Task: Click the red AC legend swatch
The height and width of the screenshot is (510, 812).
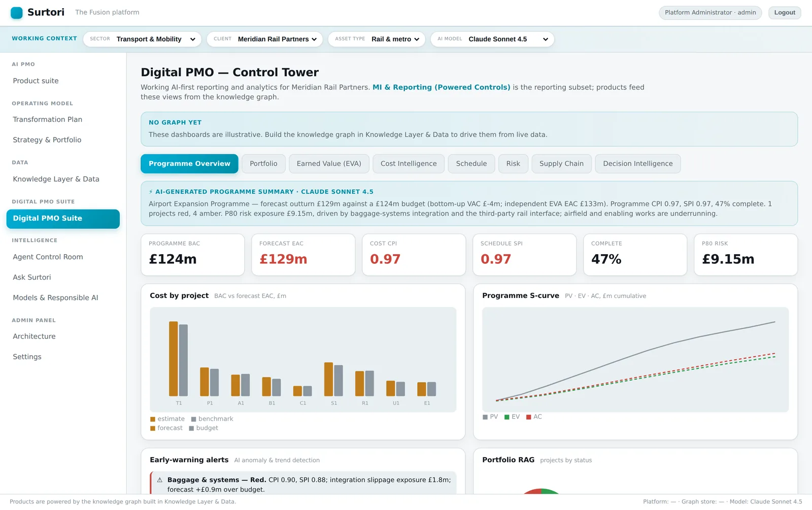Action: pos(529,417)
